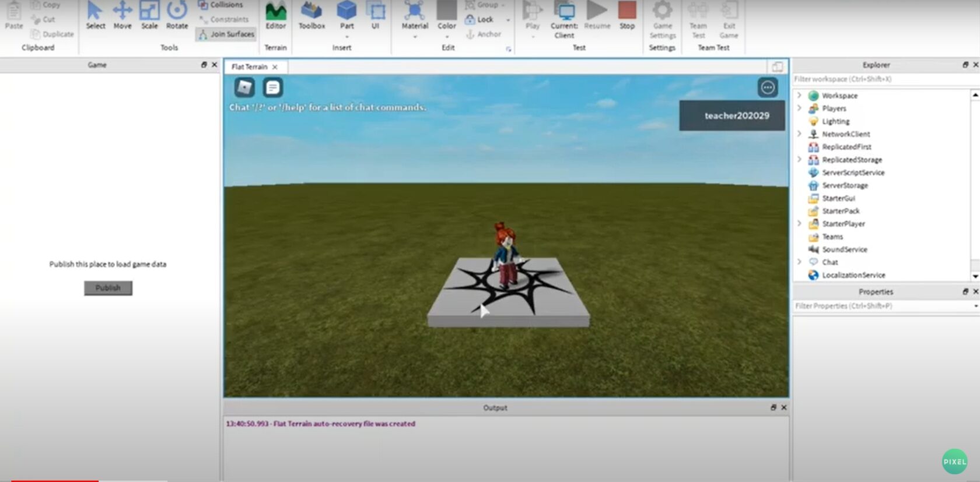Toggle the Constraints option
The image size is (980, 482).
tap(223, 19)
